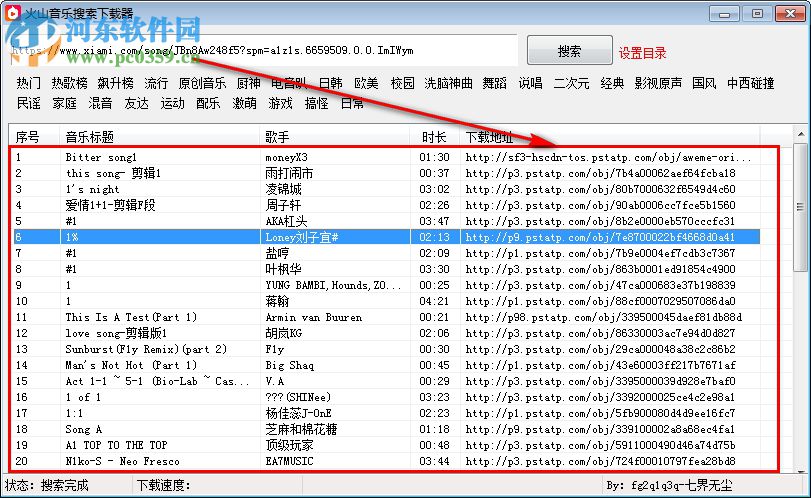Image resolution: width=811 pixels, height=498 pixels.
Task: Select A1 TOP TO THE TOP
Action: click(x=387, y=446)
